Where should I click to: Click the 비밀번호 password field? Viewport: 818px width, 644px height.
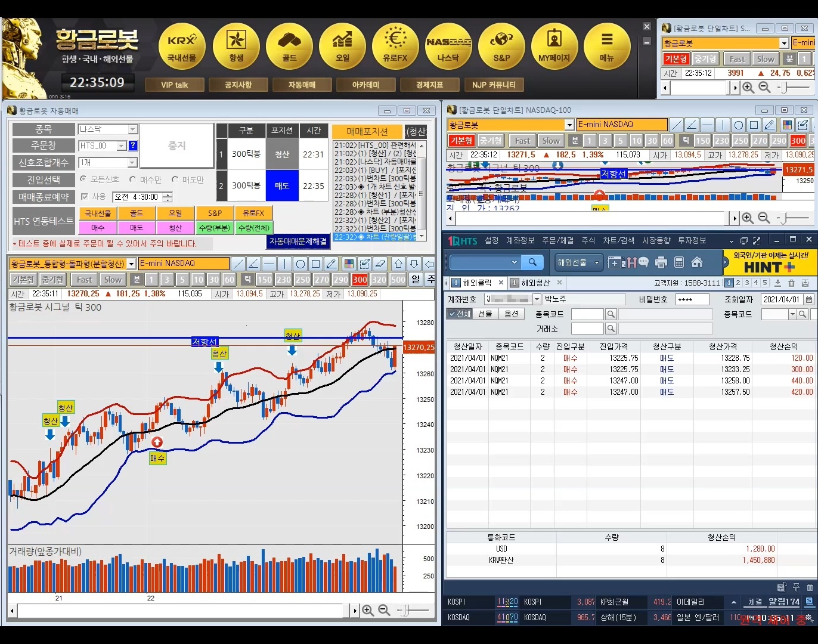point(693,299)
